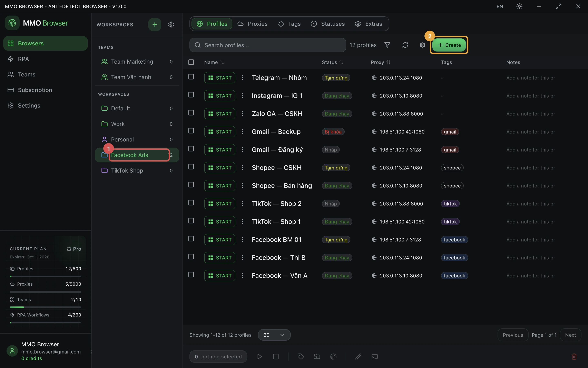
Task: Click the move-to-folder icon in bottom bar
Action: (x=317, y=357)
